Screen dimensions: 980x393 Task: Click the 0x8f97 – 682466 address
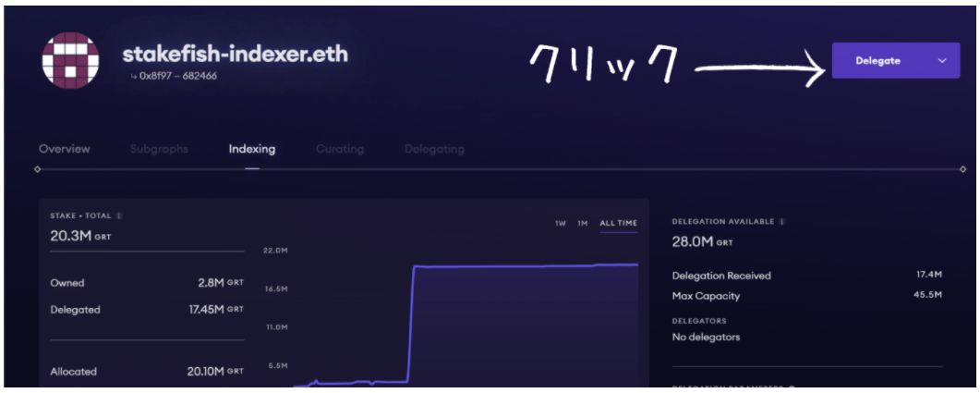pos(178,76)
